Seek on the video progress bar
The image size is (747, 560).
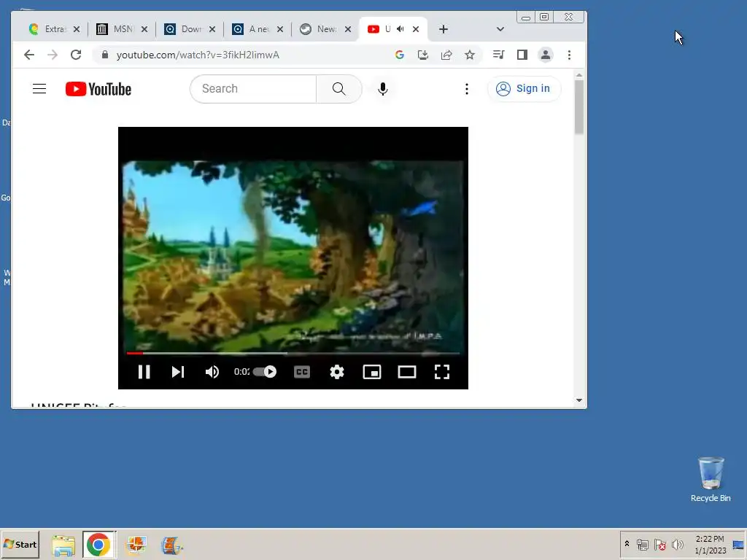tap(293, 354)
